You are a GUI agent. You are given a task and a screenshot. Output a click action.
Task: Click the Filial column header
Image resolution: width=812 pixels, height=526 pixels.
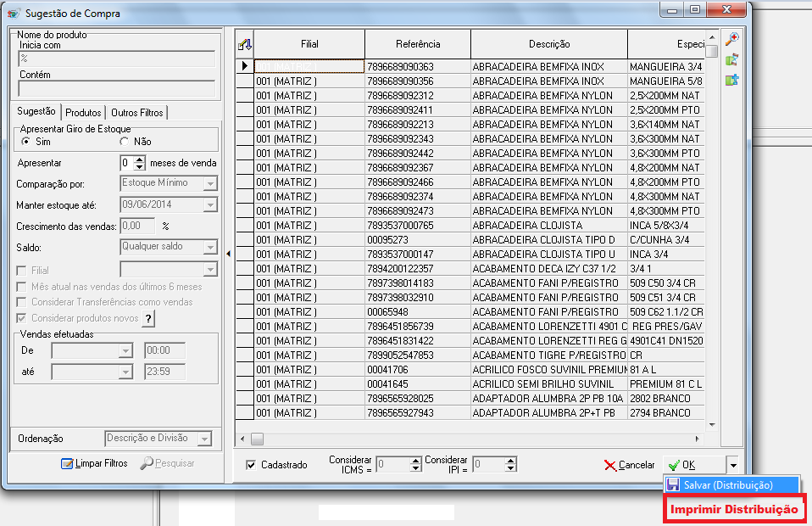(x=309, y=44)
